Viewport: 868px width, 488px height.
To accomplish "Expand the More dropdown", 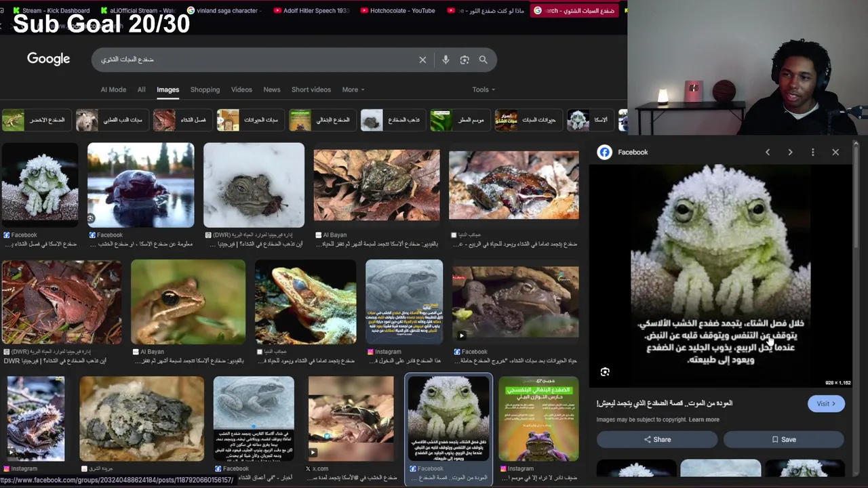I will (353, 89).
